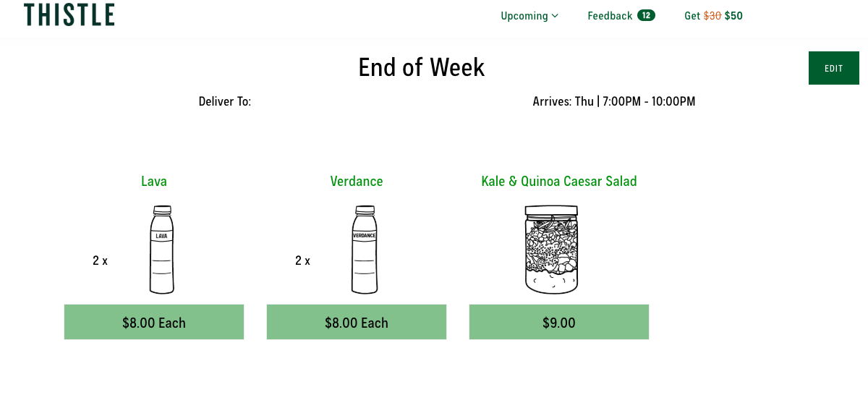Viewport: 868px width, 395px height.
Task: Open the Upcoming dropdown menu
Action: [529, 16]
